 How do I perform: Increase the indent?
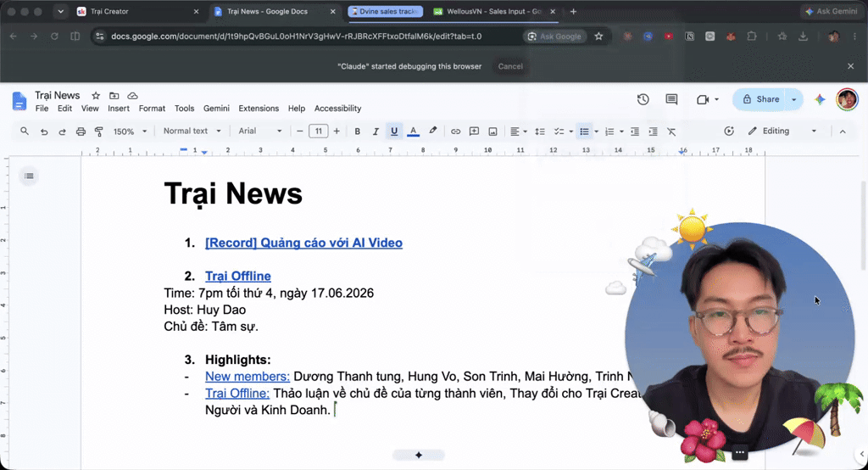click(x=654, y=131)
